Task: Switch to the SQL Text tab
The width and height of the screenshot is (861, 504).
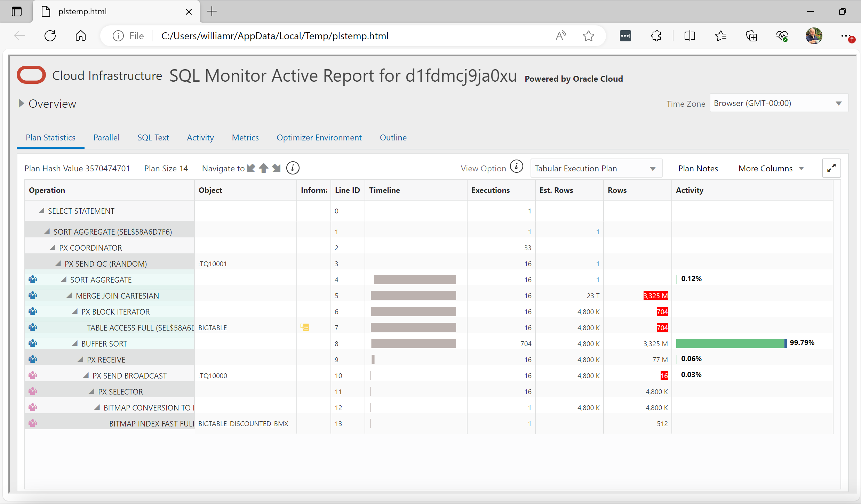Action: (x=153, y=138)
